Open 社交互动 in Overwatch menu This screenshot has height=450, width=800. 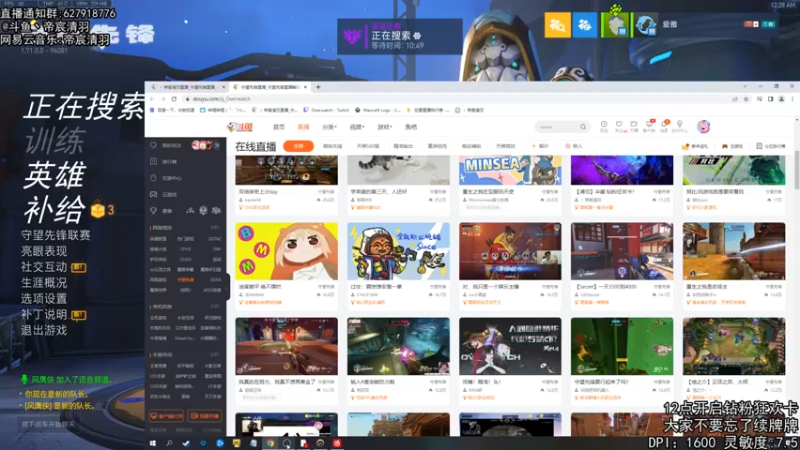(x=44, y=267)
